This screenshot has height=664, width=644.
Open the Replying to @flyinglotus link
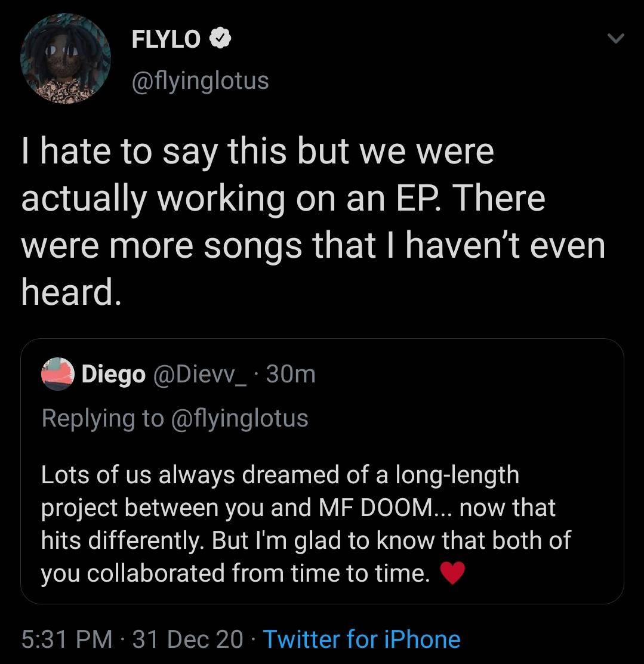pyautogui.click(x=174, y=418)
